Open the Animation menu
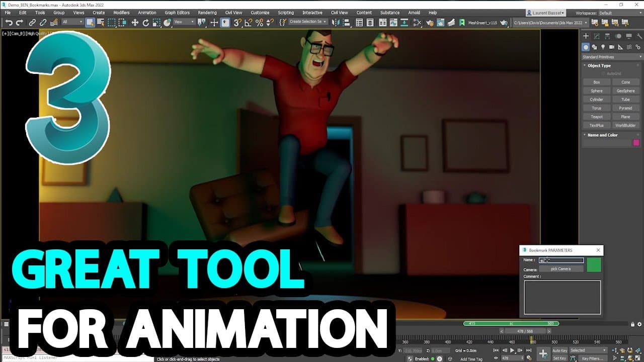The height and width of the screenshot is (362, 644). pos(147,13)
